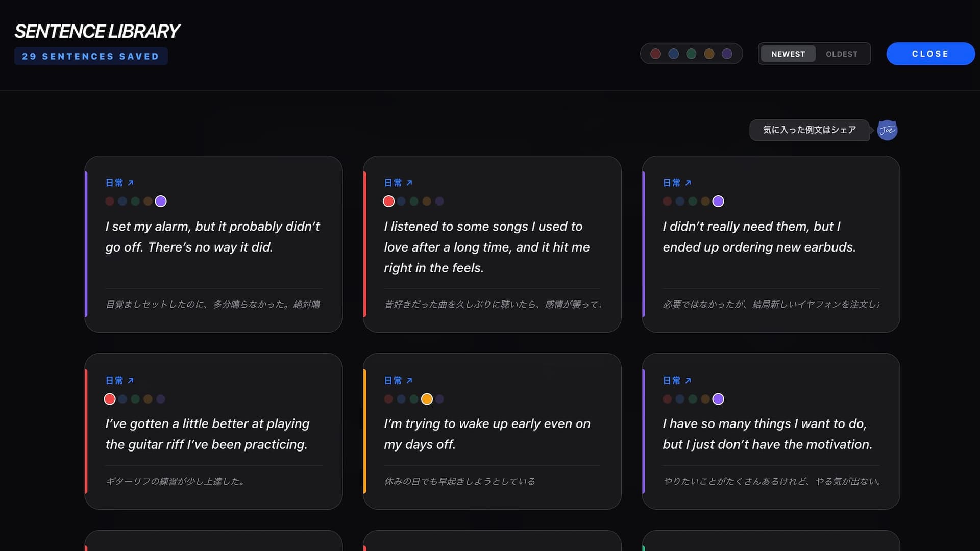Image resolution: width=980 pixels, height=551 pixels.
Task: Select the red dot on the songs sentence card
Action: point(388,201)
